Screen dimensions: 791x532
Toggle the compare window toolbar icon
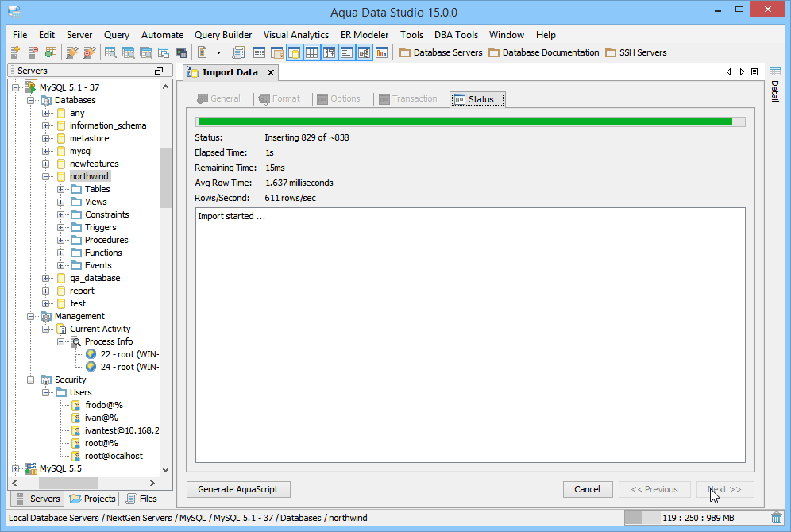(x=330, y=52)
